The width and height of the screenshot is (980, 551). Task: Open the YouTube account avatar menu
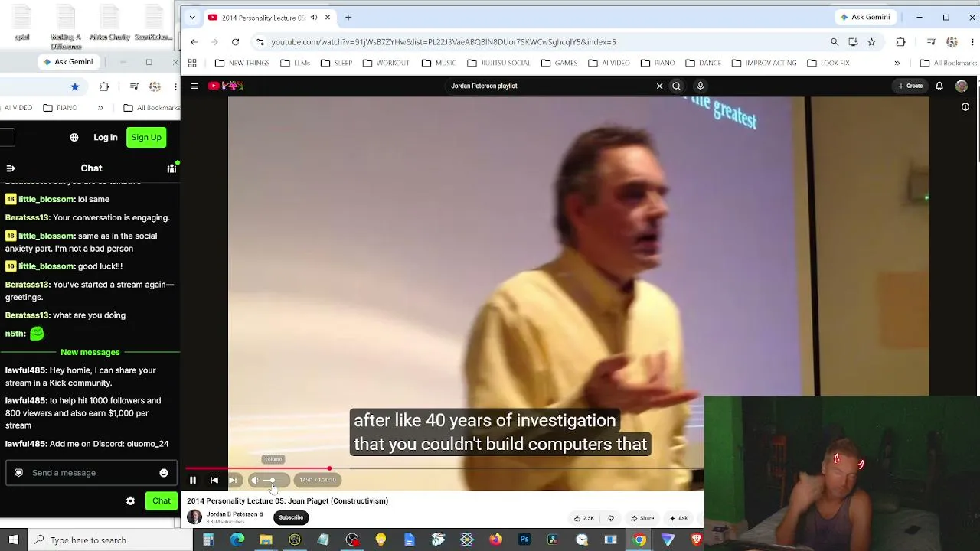(962, 86)
